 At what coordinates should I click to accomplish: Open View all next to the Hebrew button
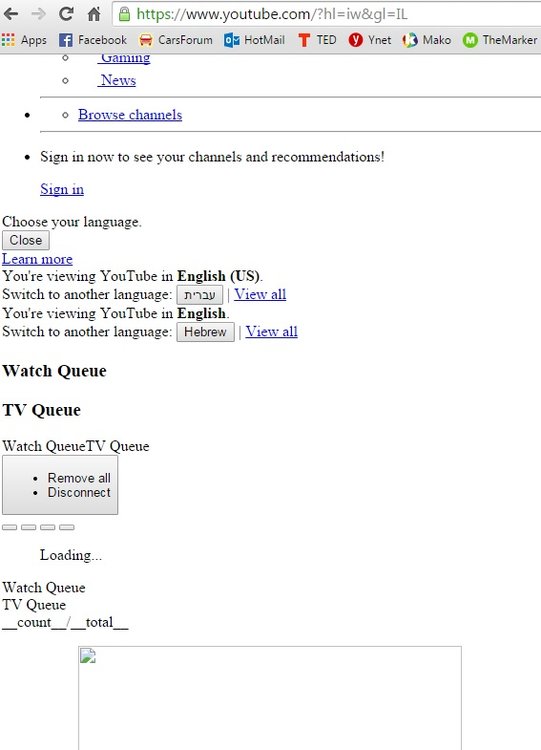tap(272, 331)
